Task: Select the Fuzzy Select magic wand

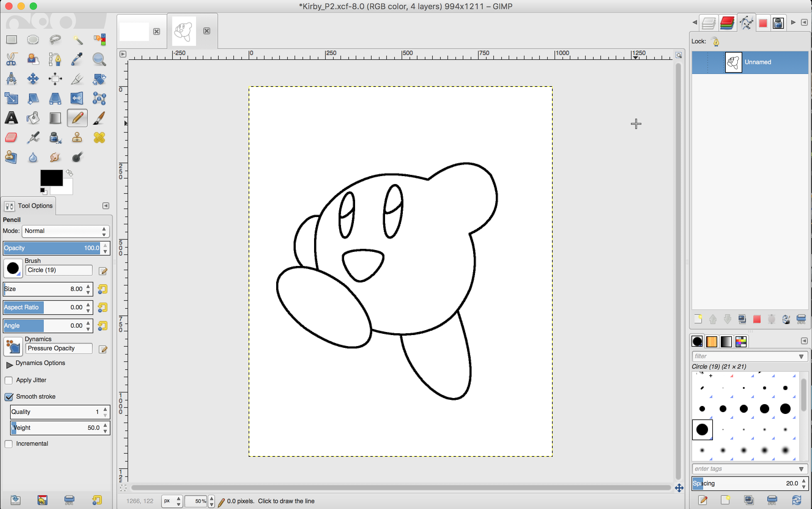Action: tap(77, 40)
